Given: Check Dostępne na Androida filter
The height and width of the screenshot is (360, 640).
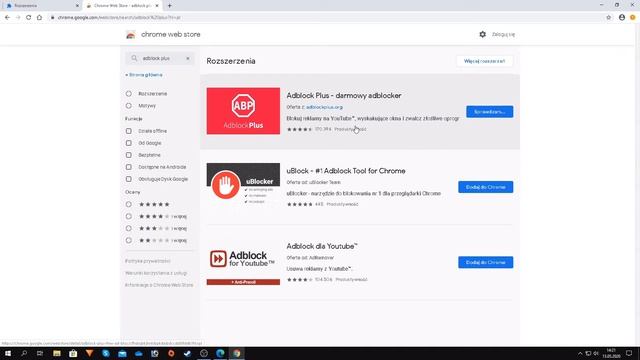Looking at the screenshot, I should [129, 167].
